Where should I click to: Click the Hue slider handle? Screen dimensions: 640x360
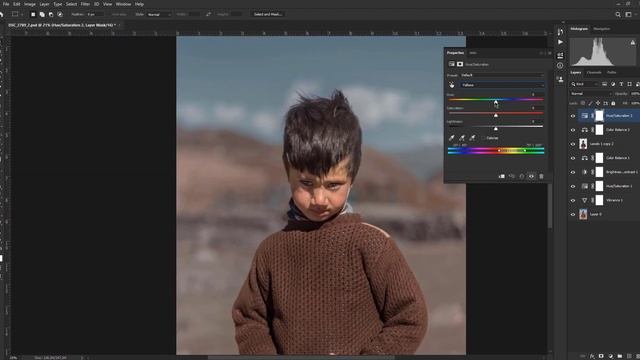[x=496, y=102]
